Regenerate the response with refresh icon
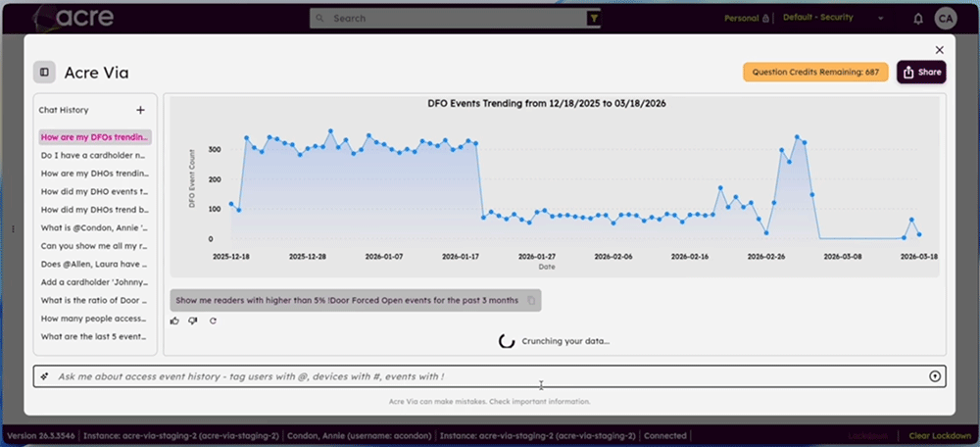Screen dimensions: 980x447 [213, 321]
